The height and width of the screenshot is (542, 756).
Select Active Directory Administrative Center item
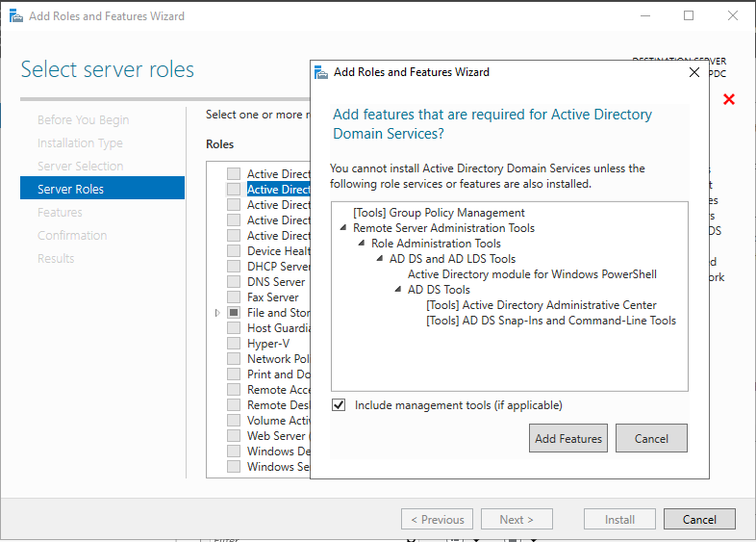(x=542, y=305)
